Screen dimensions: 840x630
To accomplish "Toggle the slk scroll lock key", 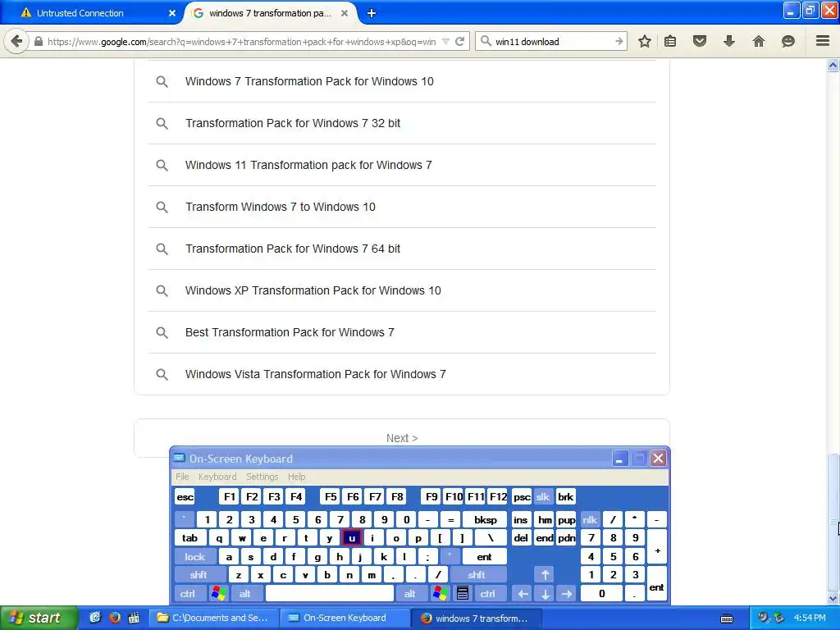I will pos(543,496).
